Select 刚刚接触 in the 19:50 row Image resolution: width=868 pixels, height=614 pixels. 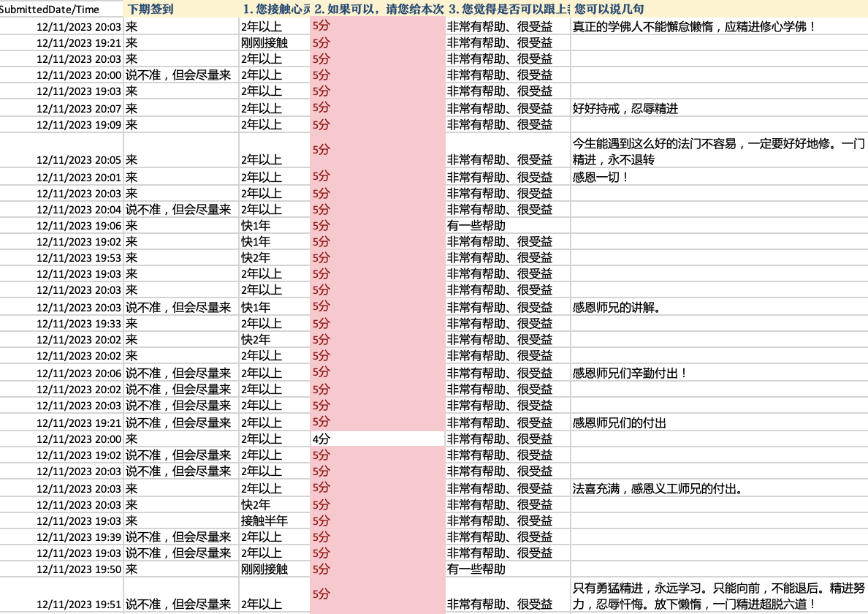coord(264,569)
